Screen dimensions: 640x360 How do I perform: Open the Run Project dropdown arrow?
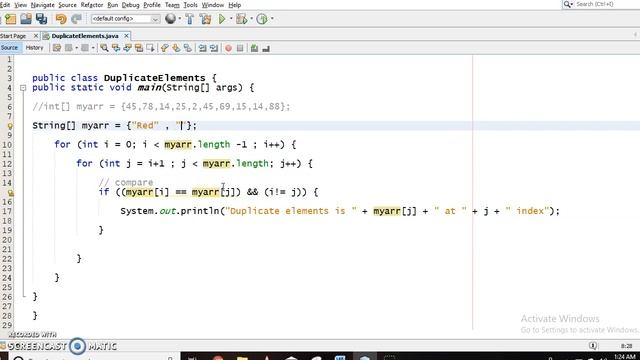point(231,19)
